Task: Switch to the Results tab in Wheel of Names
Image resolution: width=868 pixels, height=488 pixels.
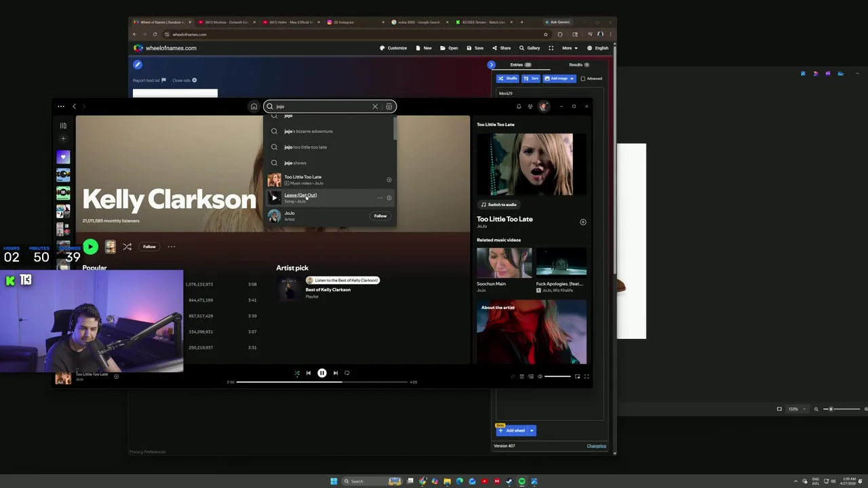Action: (578, 65)
